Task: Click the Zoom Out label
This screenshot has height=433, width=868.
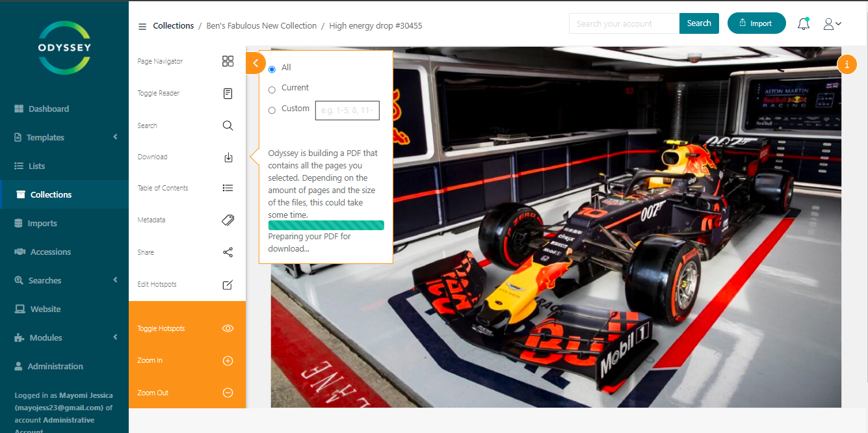Action: pyautogui.click(x=153, y=393)
